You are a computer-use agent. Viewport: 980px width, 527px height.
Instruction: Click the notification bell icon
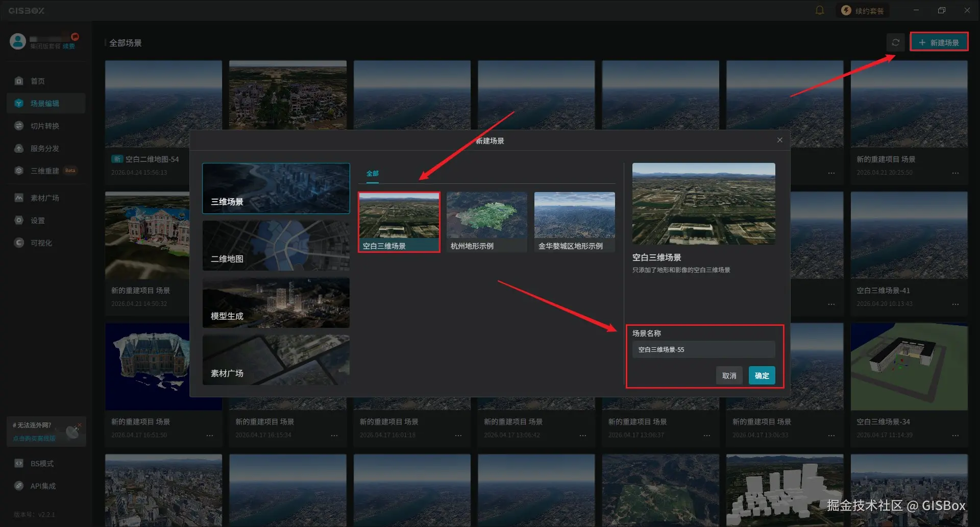tap(819, 10)
